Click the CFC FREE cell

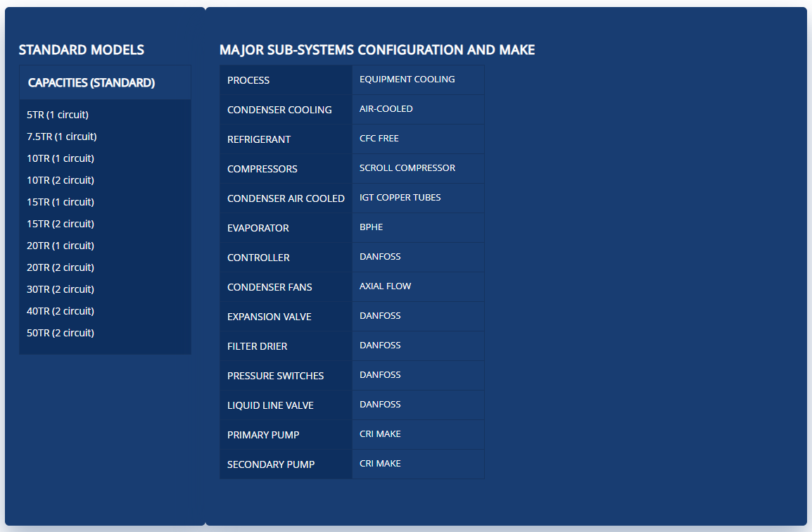pos(379,139)
